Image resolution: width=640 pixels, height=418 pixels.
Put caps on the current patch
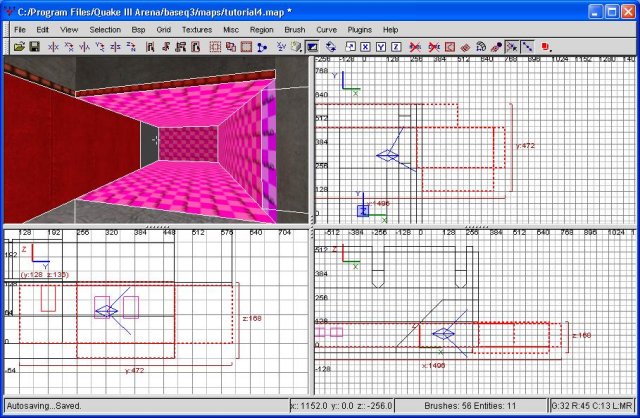pyautogui.click(x=496, y=47)
